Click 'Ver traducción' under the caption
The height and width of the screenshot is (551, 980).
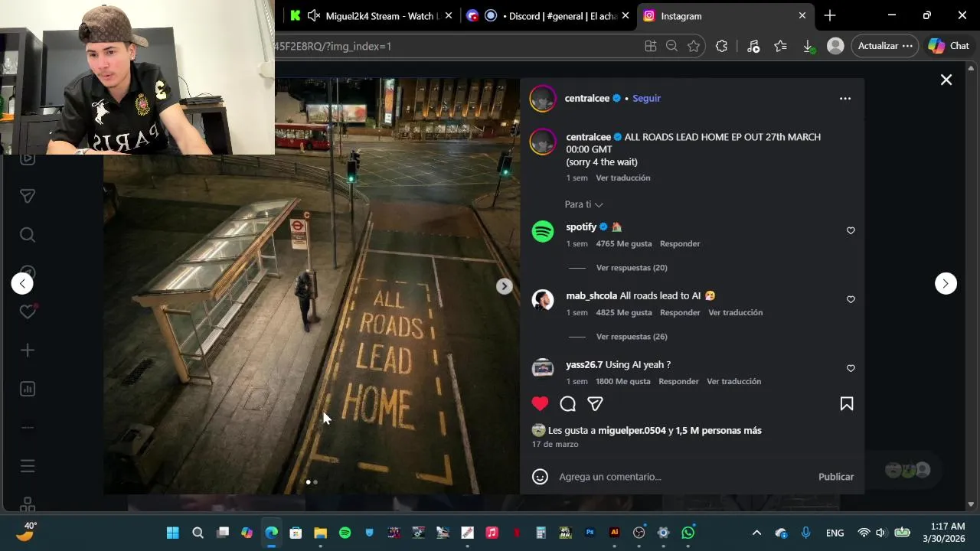[623, 178]
